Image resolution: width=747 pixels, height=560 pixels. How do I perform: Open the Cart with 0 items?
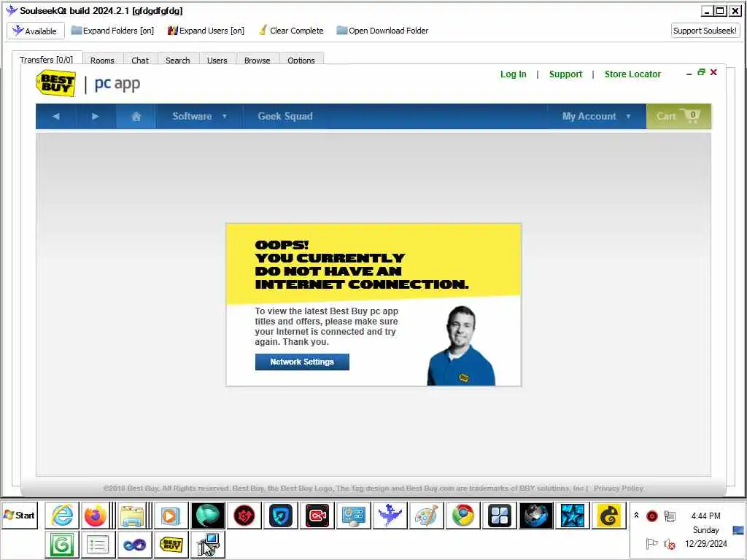tap(678, 116)
